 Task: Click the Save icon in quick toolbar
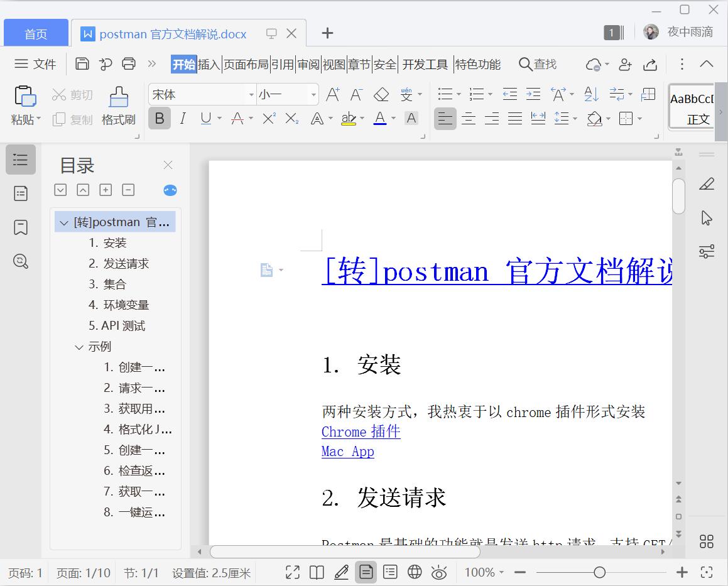tap(82, 63)
